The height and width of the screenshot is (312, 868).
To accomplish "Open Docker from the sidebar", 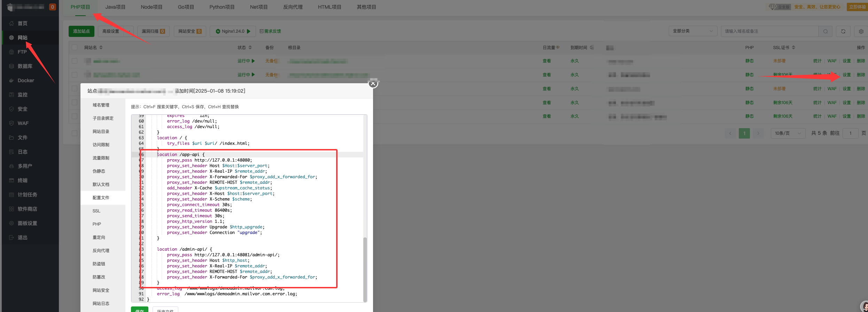I will 26,80.
